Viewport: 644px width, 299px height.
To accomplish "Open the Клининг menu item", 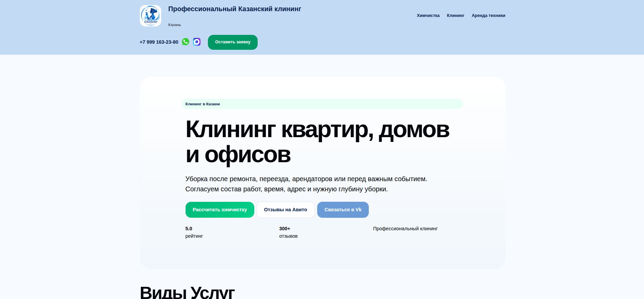I will coord(455,16).
